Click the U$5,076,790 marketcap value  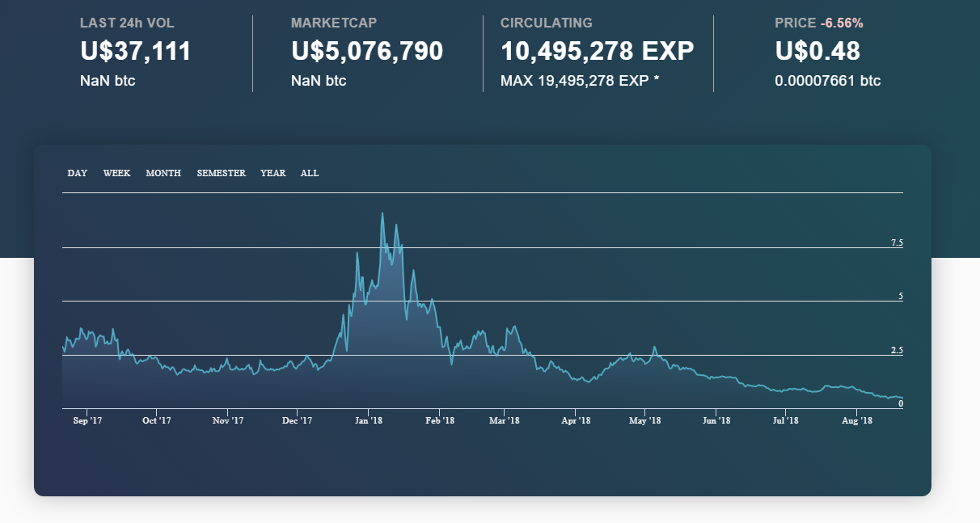click(x=367, y=51)
